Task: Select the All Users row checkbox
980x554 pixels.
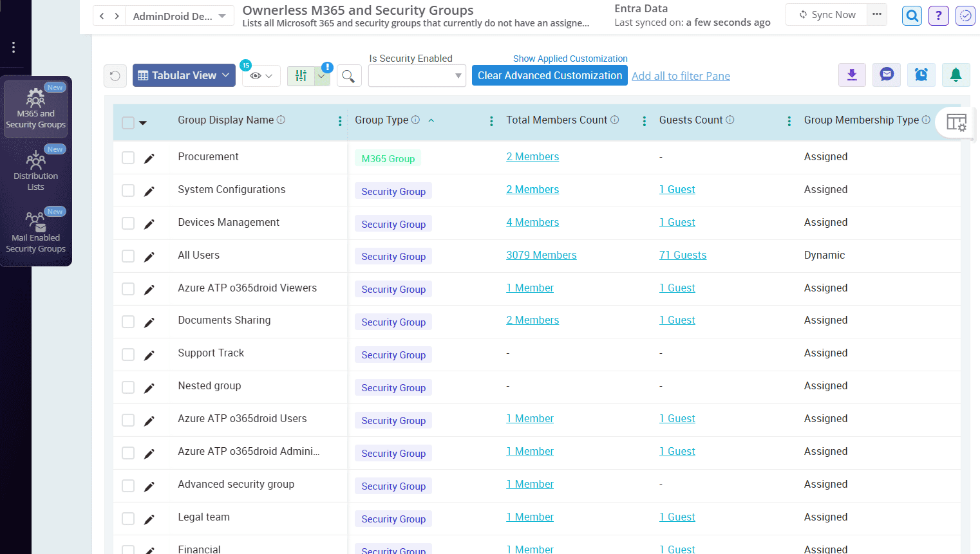Action: click(x=127, y=255)
